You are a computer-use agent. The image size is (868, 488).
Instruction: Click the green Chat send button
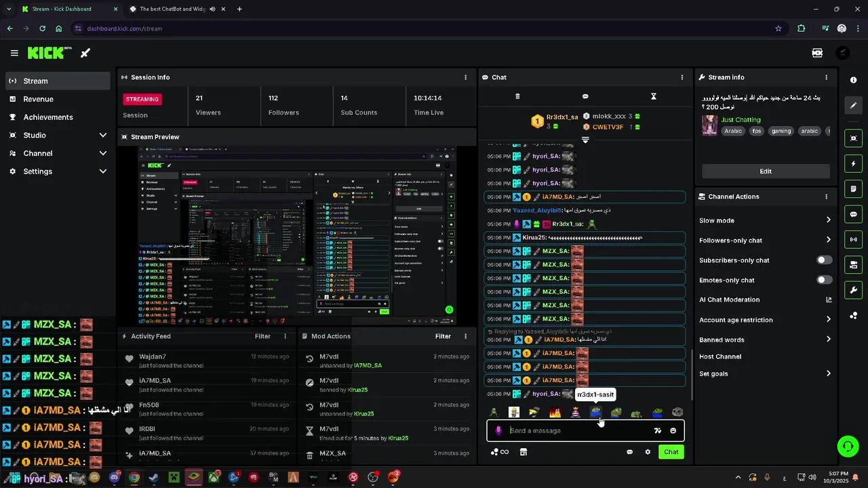point(671,452)
